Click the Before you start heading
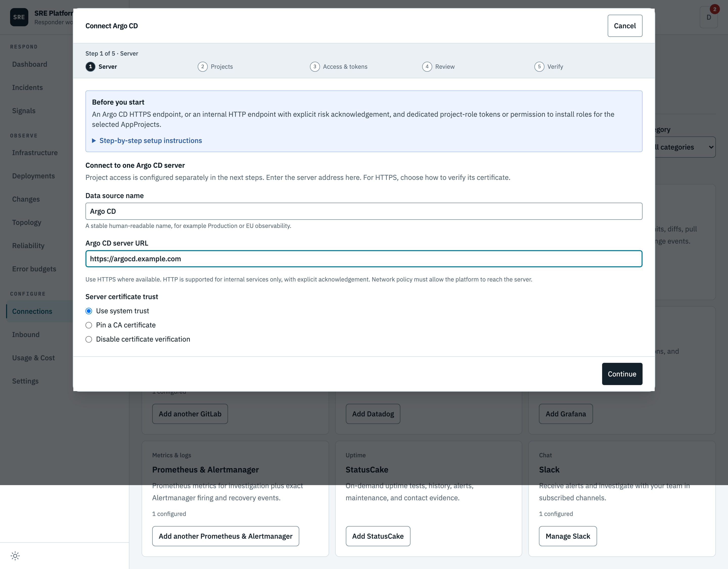 [x=118, y=102]
